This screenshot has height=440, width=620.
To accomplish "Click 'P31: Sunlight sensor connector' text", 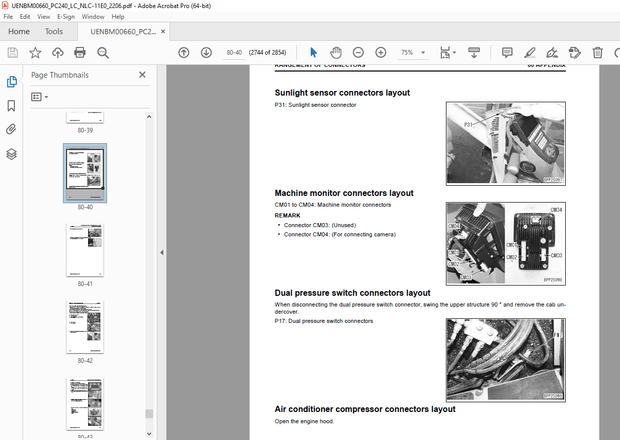I will pyautogui.click(x=316, y=105).
